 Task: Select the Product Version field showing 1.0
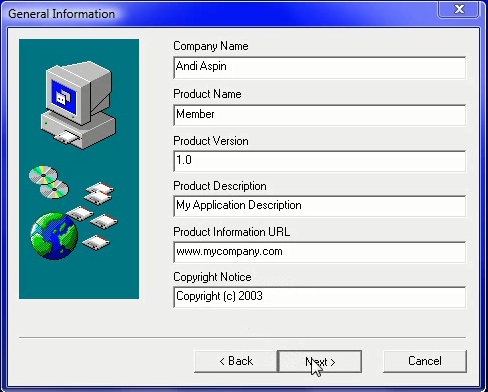(x=319, y=161)
